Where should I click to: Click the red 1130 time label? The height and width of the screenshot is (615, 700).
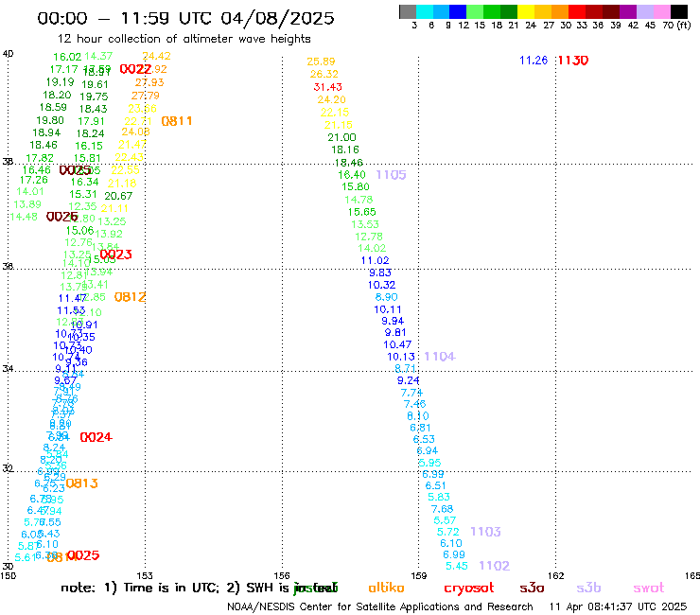tap(573, 61)
